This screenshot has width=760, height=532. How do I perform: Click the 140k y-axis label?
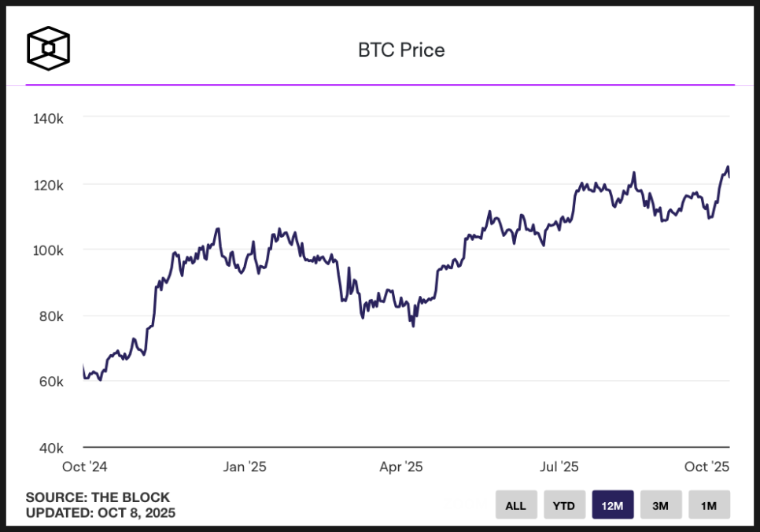[x=48, y=118]
